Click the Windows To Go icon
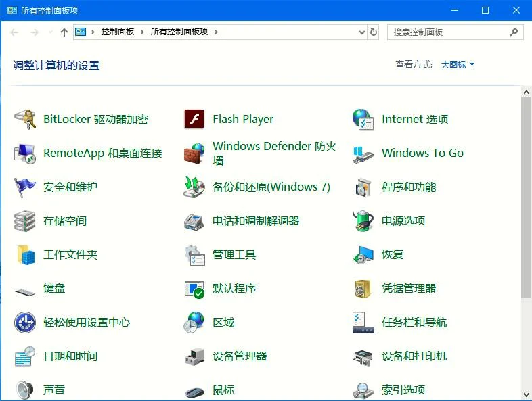Screen dimensions: 532x401 point(363,154)
